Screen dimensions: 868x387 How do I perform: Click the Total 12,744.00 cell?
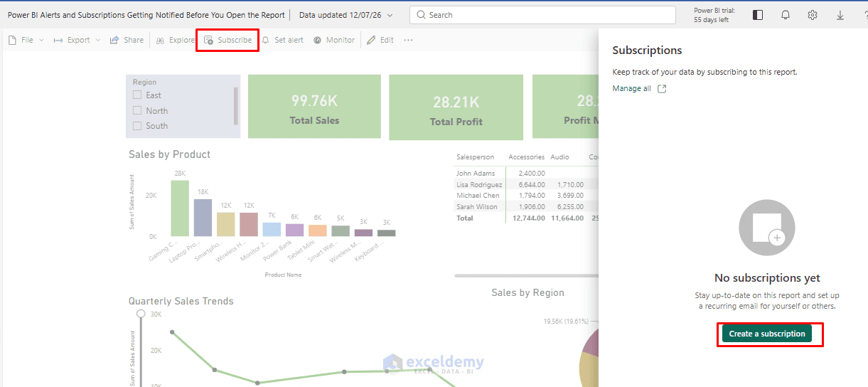click(x=528, y=218)
